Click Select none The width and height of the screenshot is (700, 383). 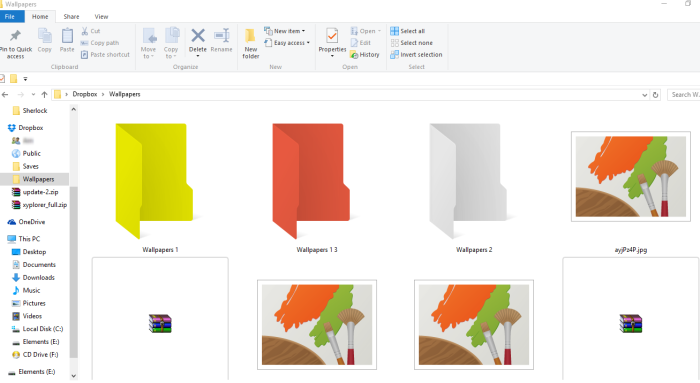click(411, 43)
